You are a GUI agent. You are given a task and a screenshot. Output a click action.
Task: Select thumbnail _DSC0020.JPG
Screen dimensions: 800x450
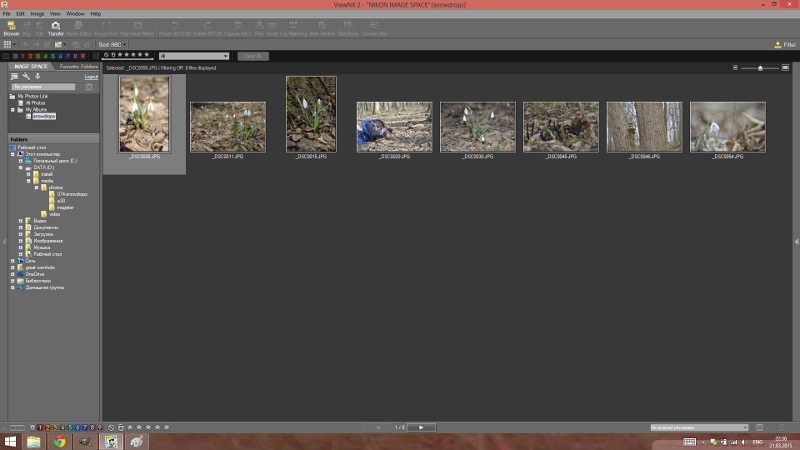pos(394,127)
